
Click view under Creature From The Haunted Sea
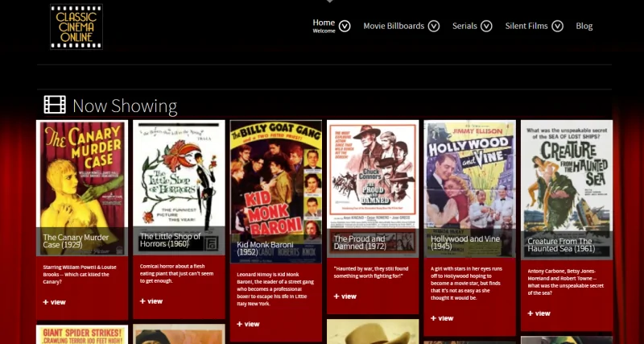[x=539, y=313]
